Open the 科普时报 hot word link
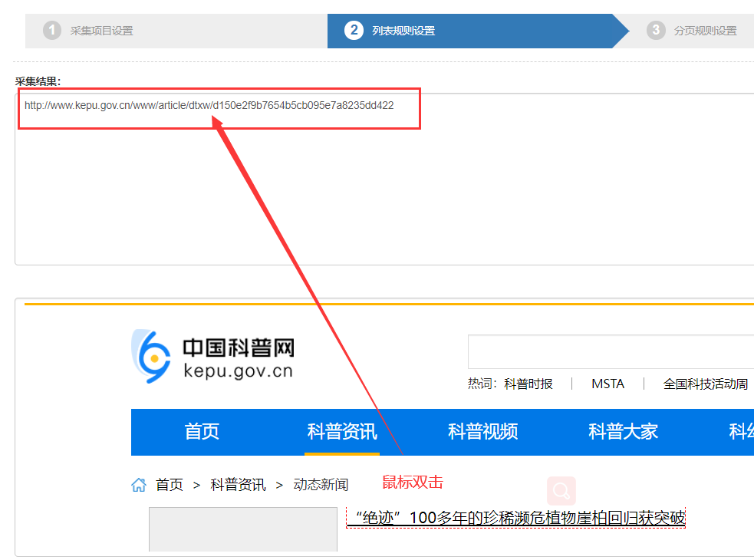This screenshot has width=754, height=560. pyautogui.click(x=528, y=384)
